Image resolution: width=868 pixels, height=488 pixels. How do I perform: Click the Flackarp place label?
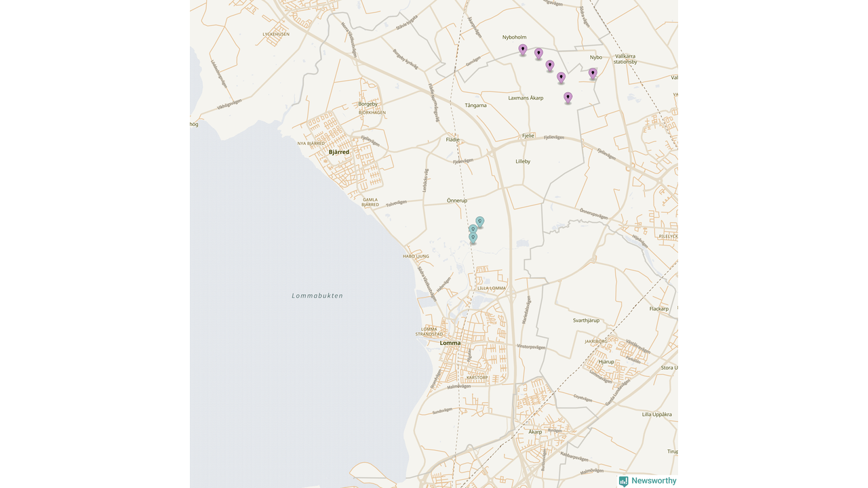pos(659,308)
